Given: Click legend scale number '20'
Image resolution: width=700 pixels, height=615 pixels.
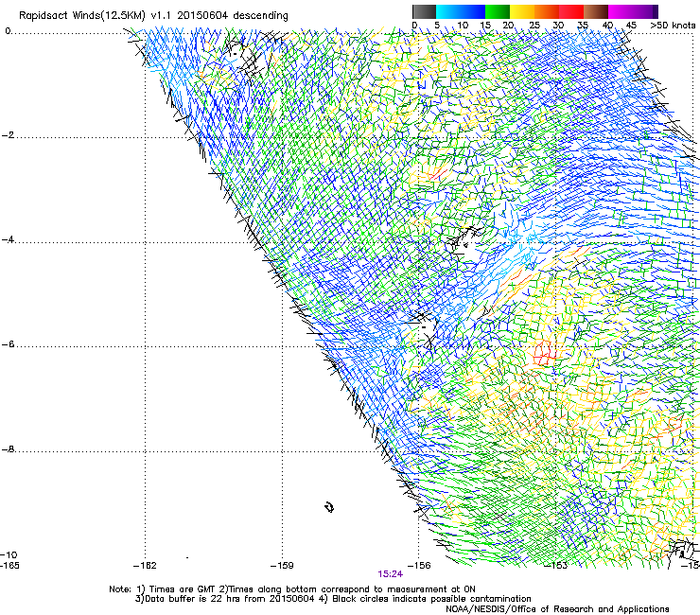Looking at the screenshot, I should pyautogui.click(x=508, y=26).
